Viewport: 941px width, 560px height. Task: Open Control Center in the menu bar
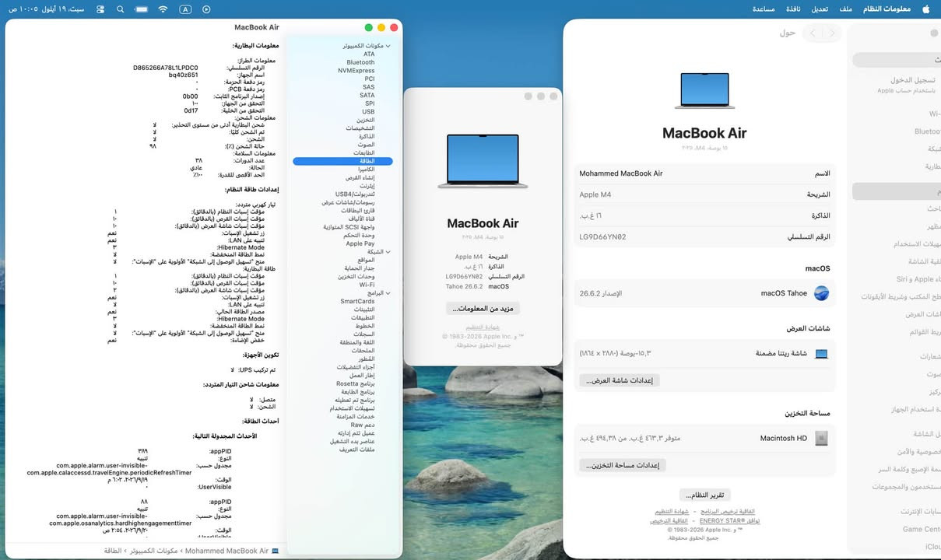point(100,9)
